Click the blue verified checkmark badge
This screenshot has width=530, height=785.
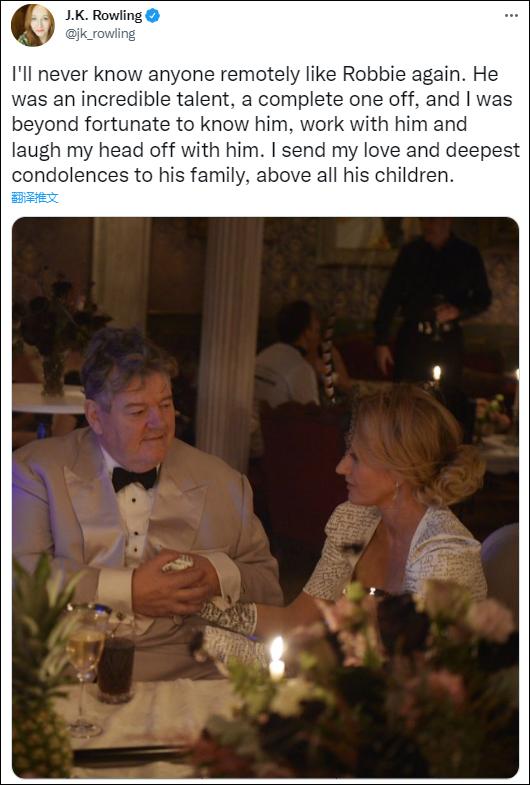pos(152,16)
